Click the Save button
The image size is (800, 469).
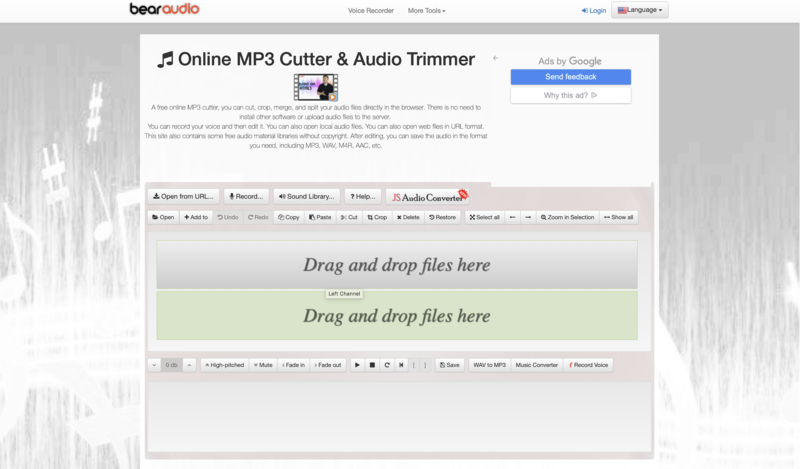pyautogui.click(x=449, y=365)
